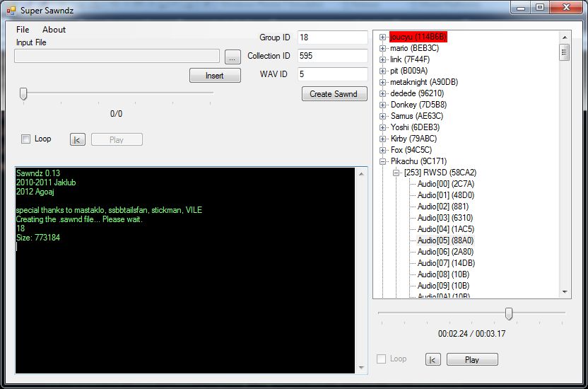
Task: Select Audio[04] (1AC5) in the tree
Action: pyautogui.click(x=446, y=229)
